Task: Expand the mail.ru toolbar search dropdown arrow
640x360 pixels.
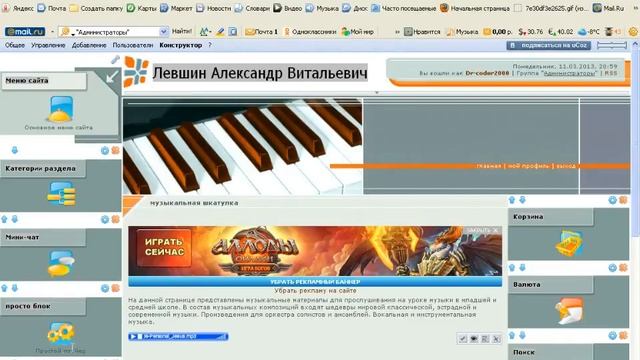Action: pyautogui.click(x=164, y=31)
